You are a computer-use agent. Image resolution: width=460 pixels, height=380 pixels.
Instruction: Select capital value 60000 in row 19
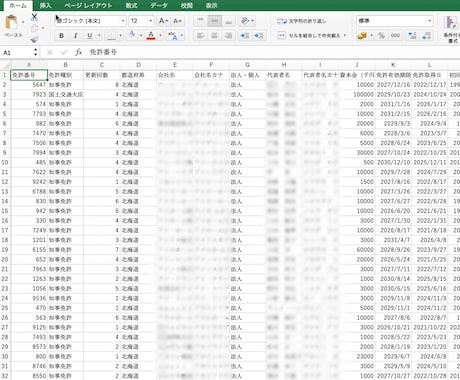(x=357, y=250)
